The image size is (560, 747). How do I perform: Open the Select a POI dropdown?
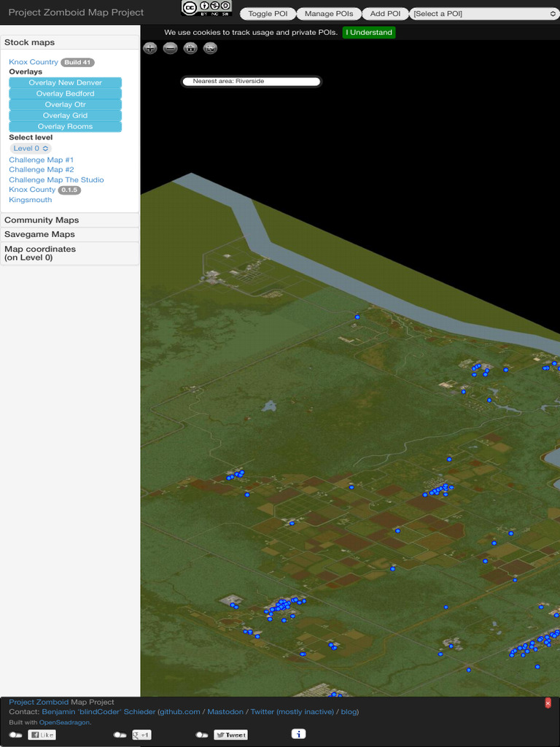[x=484, y=14]
